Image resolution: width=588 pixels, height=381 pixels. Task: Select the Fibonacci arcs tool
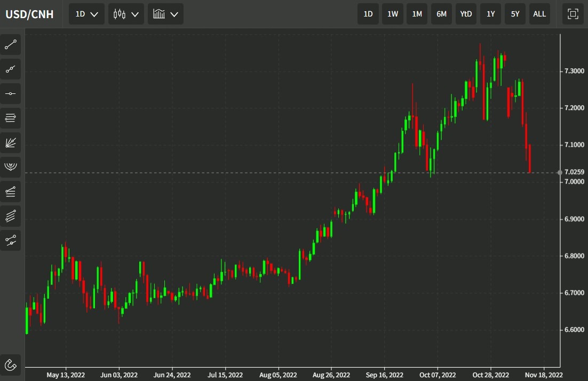(x=11, y=167)
